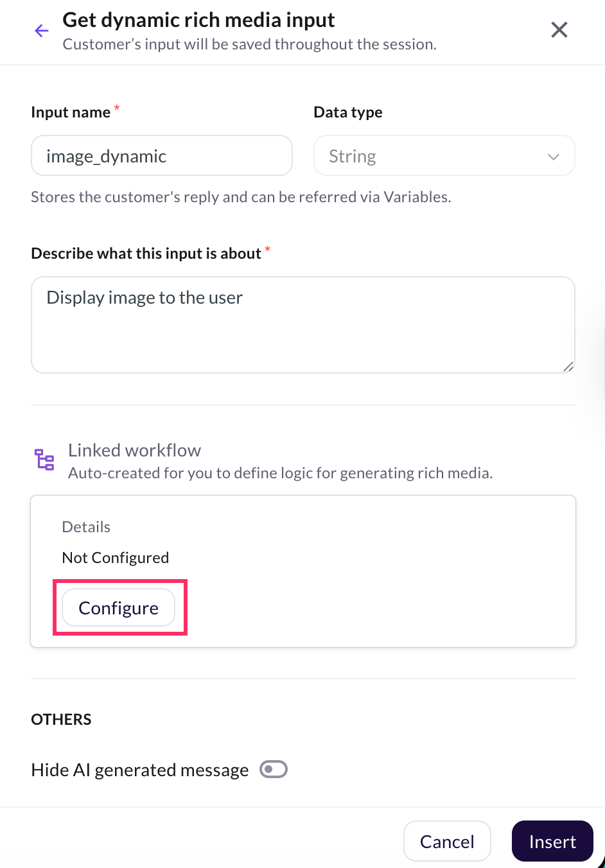Viewport: 605px width, 868px height.
Task: Click the OTHERS section heading
Action: tap(61, 719)
